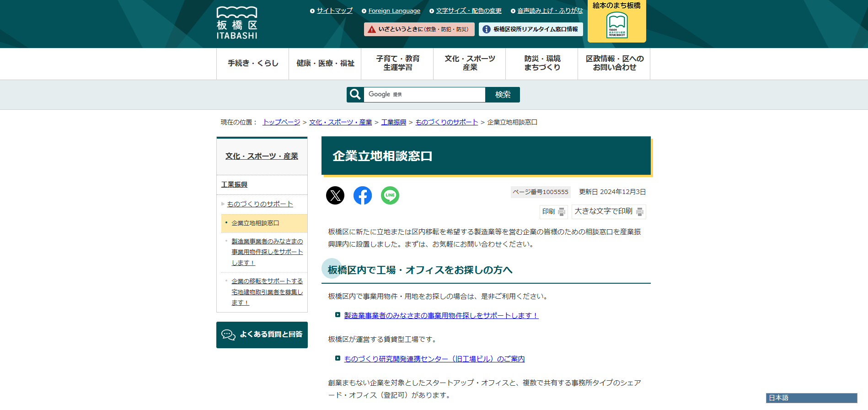The image size is (868, 410).
Task: Click the magnifying glass search icon
Action: pyautogui.click(x=355, y=95)
